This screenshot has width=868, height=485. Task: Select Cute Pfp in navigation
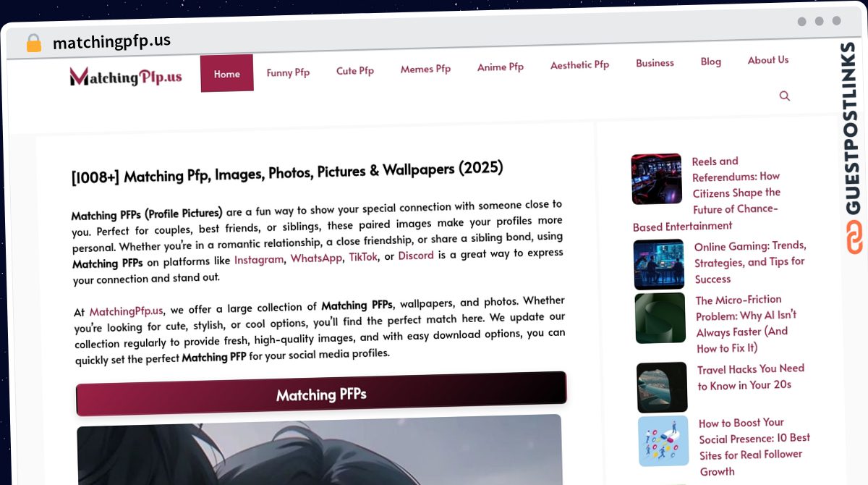click(x=355, y=71)
